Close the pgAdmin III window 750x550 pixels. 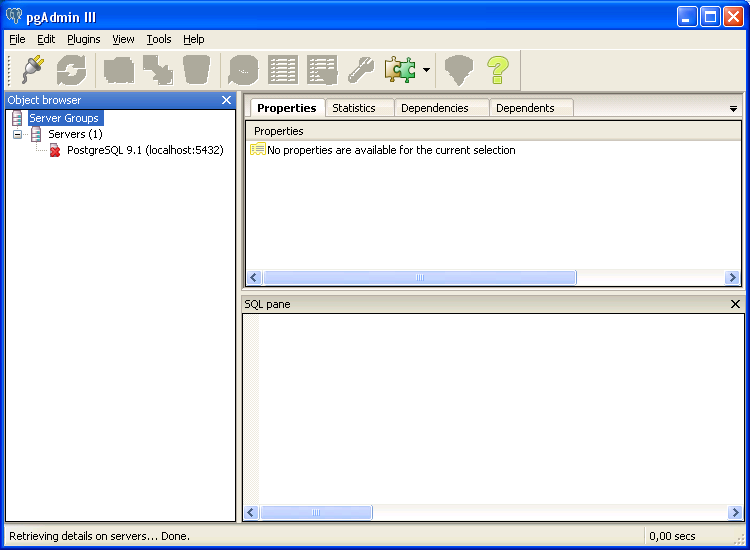[x=734, y=17]
